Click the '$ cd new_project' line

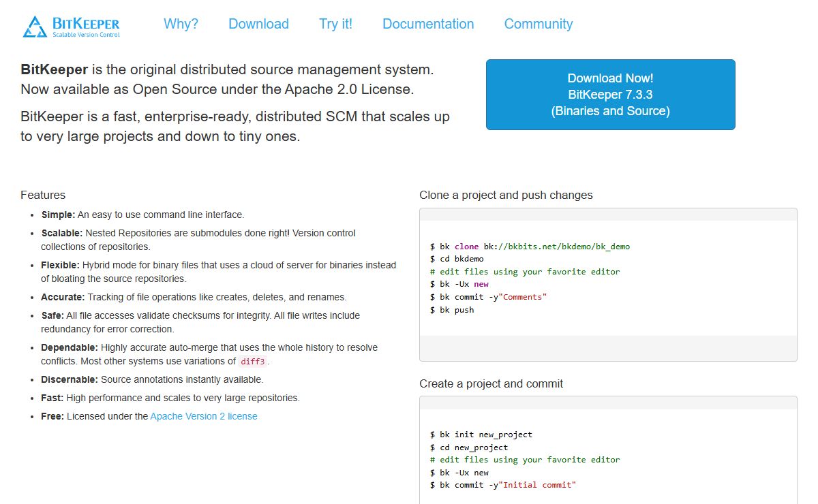click(469, 447)
